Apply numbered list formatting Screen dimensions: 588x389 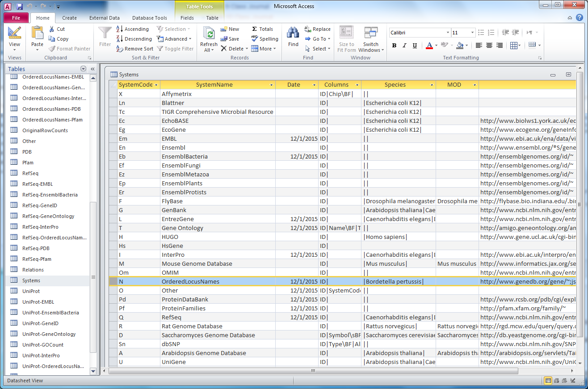tap(491, 33)
